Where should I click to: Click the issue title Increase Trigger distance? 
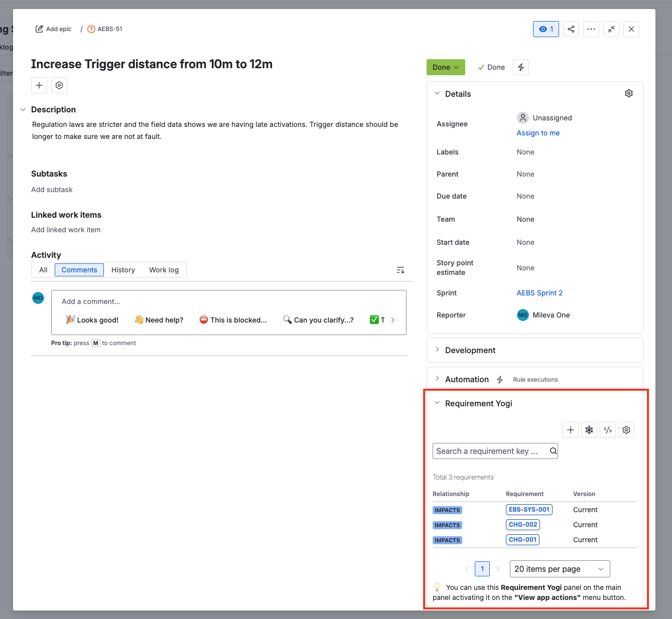click(x=152, y=64)
